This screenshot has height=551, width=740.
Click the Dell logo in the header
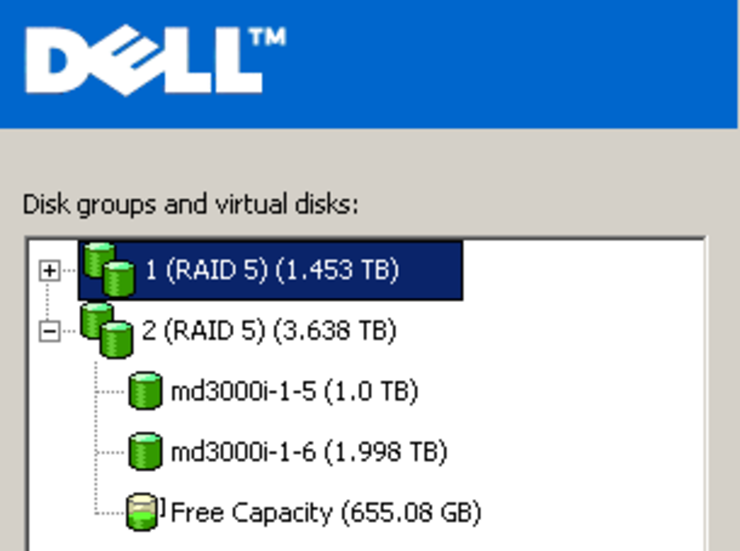click(x=144, y=60)
